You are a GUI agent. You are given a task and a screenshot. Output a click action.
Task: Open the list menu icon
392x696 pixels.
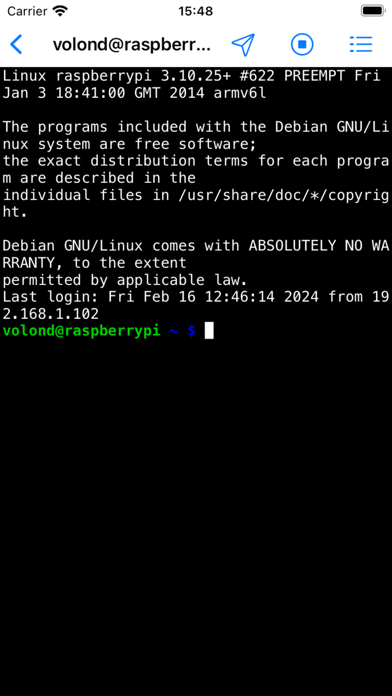tap(361, 44)
